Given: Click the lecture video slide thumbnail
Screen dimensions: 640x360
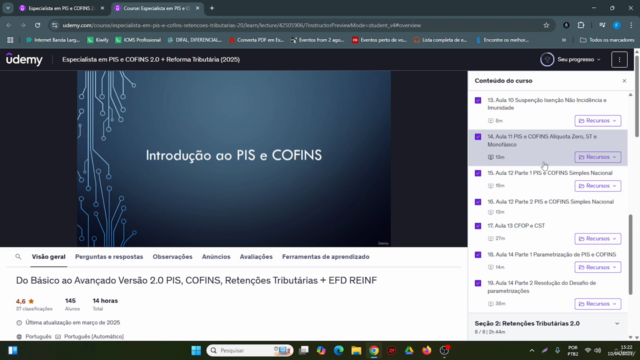Looking at the screenshot, I should pos(234,158).
